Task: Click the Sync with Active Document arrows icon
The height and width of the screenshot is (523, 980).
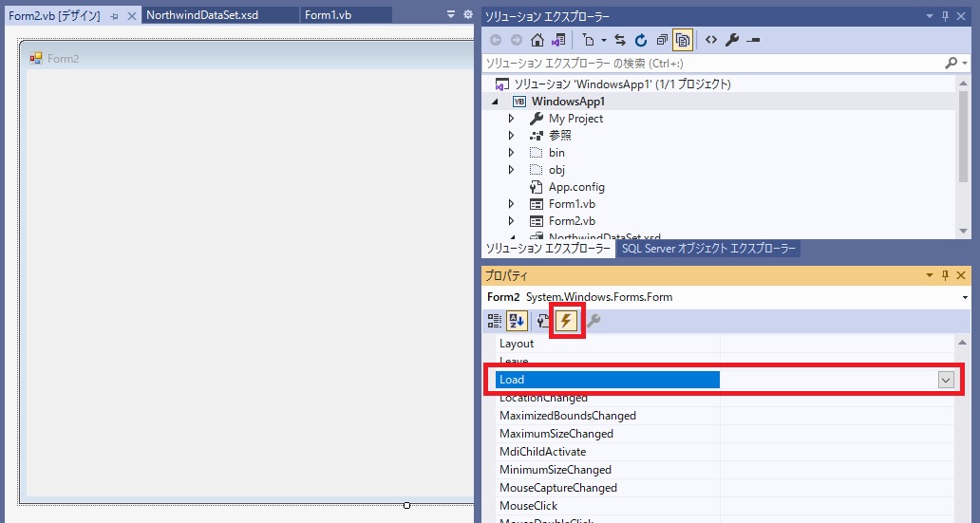Action: 620,40
